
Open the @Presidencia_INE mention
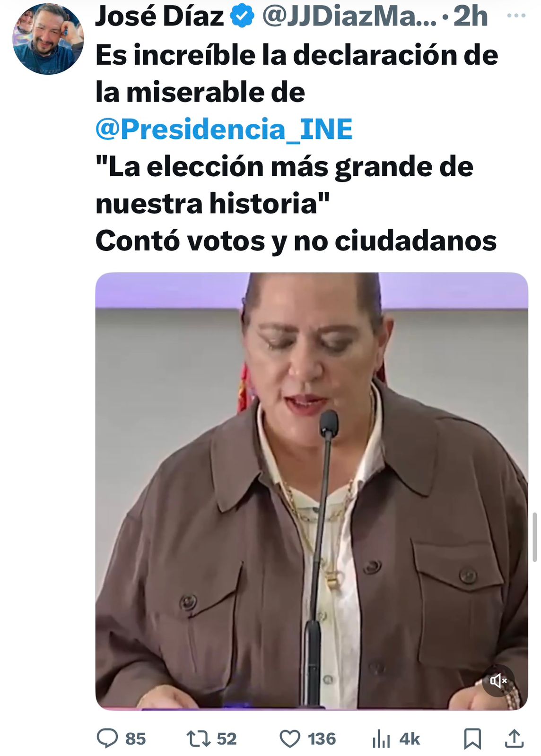click(224, 129)
